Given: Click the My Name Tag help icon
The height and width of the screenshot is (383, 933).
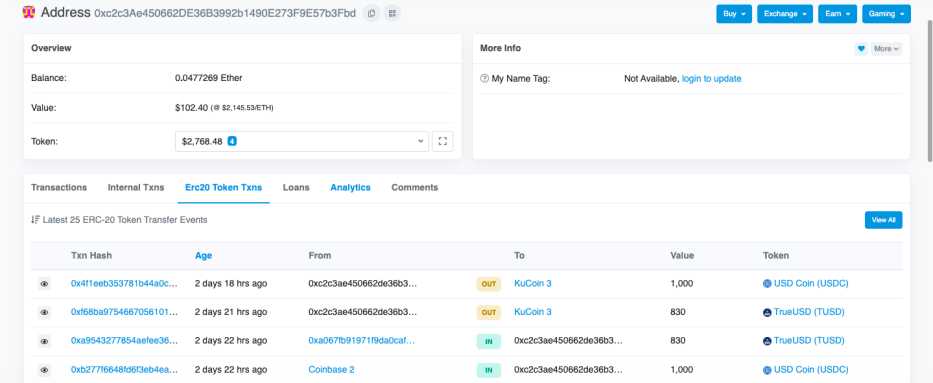Looking at the screenshot, I should (x=484, y=79).
